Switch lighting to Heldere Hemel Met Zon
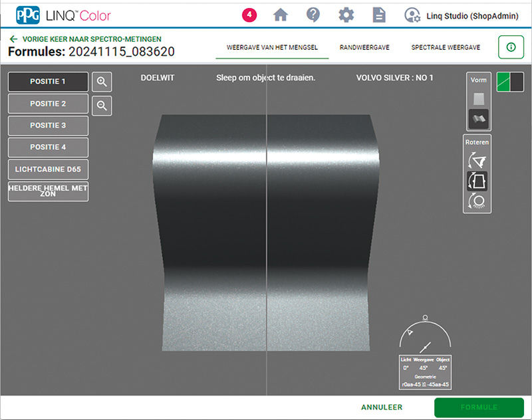The width and height of the screenshot is (532, 420). [x=48, y=191]
